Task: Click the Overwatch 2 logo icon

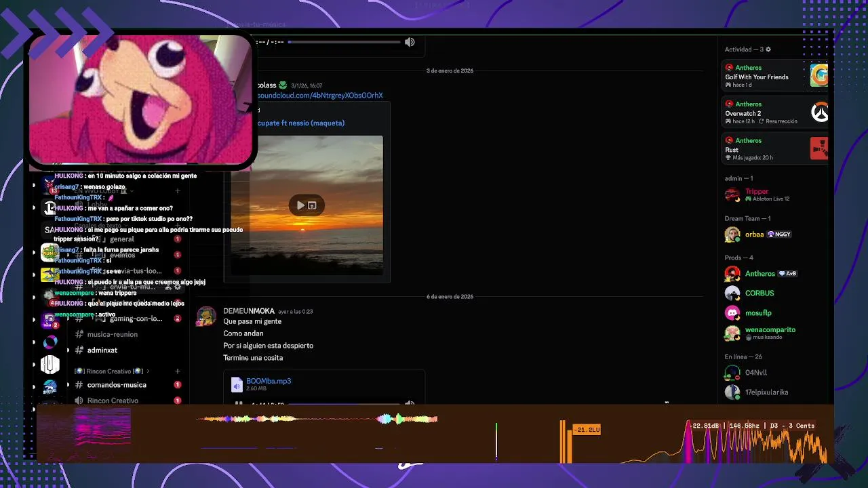Action: coord(819,112)
